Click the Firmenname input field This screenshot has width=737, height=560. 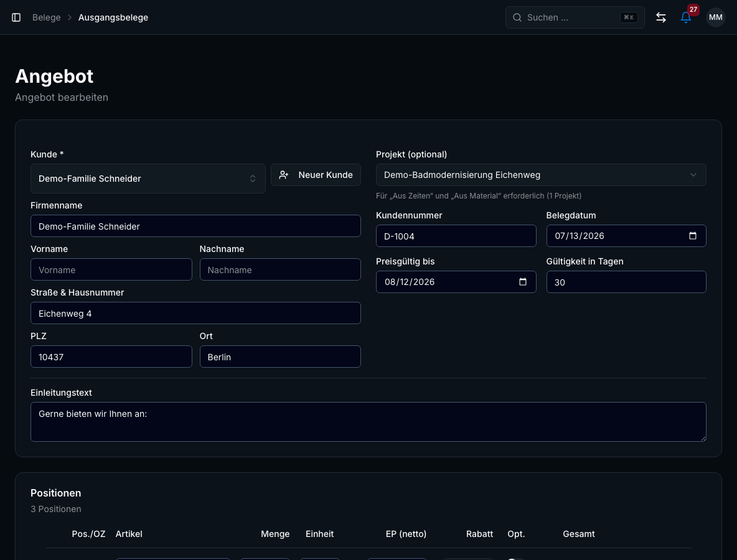pyautogui.click(x=195, y=226)
